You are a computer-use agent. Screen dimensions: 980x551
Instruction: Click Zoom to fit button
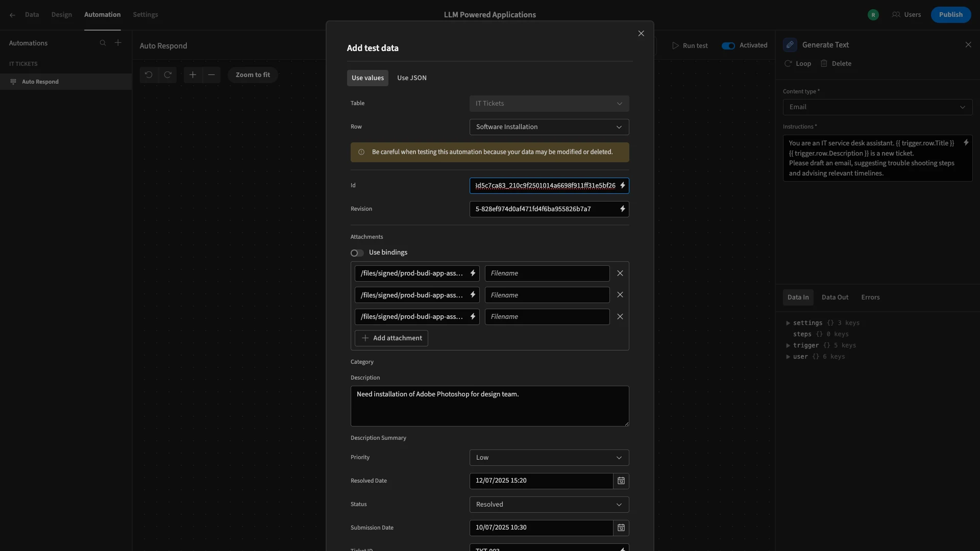pyautogui.click(x=253, y=75)
